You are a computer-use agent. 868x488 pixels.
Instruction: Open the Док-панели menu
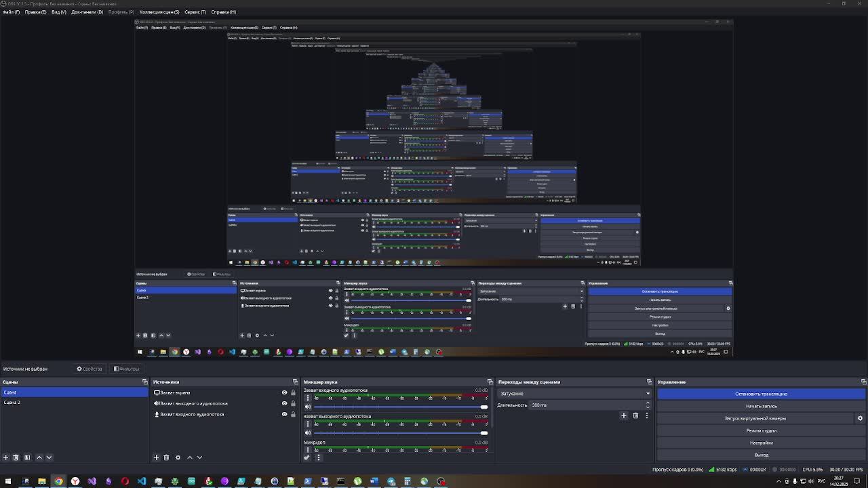pyautogui.click(x=87, y=12)
